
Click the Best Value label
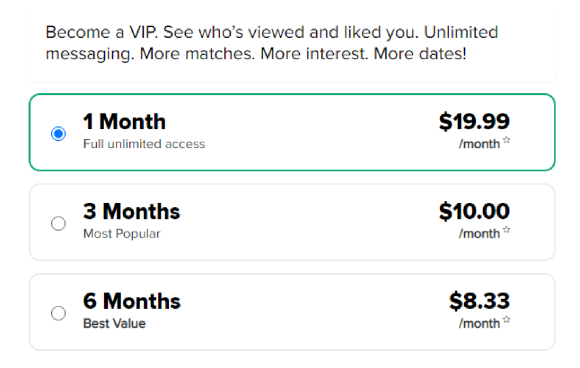click(114, 324)
